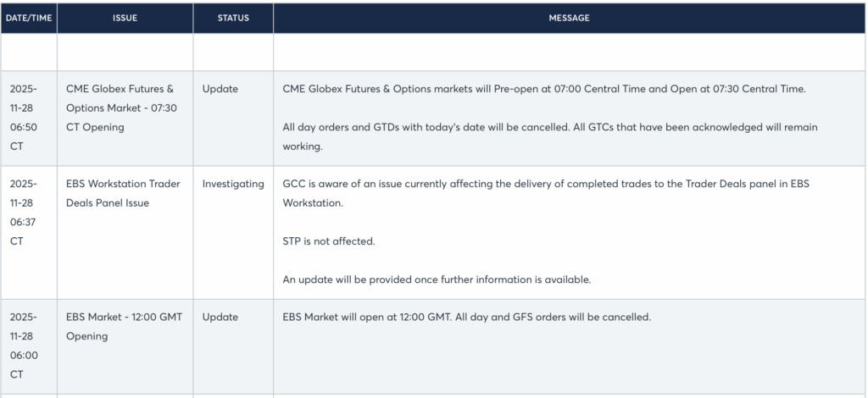Click the ISSUE column header
Viewport: 868px width, 398px height.
(x=125, y=18)
